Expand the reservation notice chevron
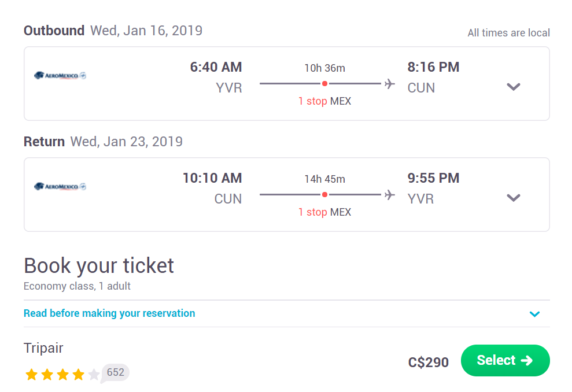The width and height of the screenshot is (572, 392). click(534, 314)
